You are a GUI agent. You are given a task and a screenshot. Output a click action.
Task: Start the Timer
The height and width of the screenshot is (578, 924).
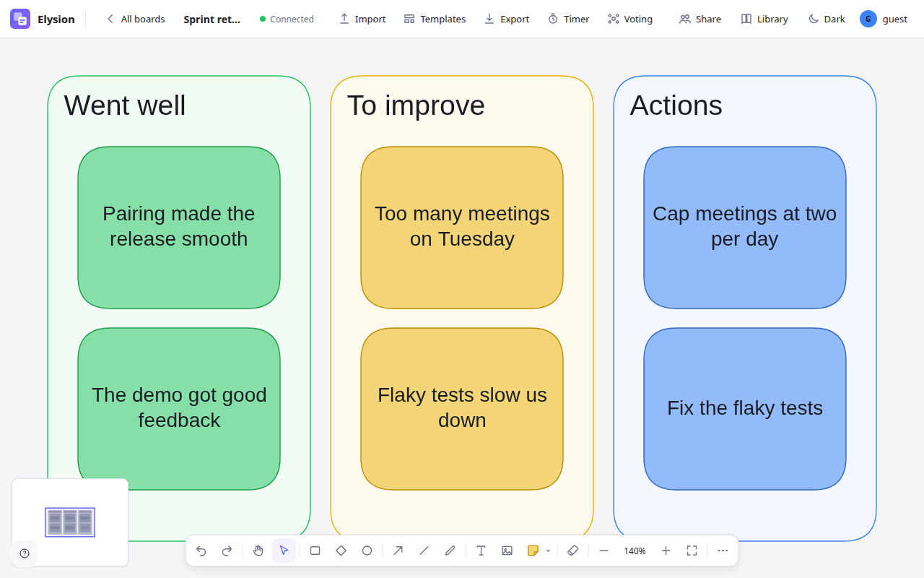point(568,19)
